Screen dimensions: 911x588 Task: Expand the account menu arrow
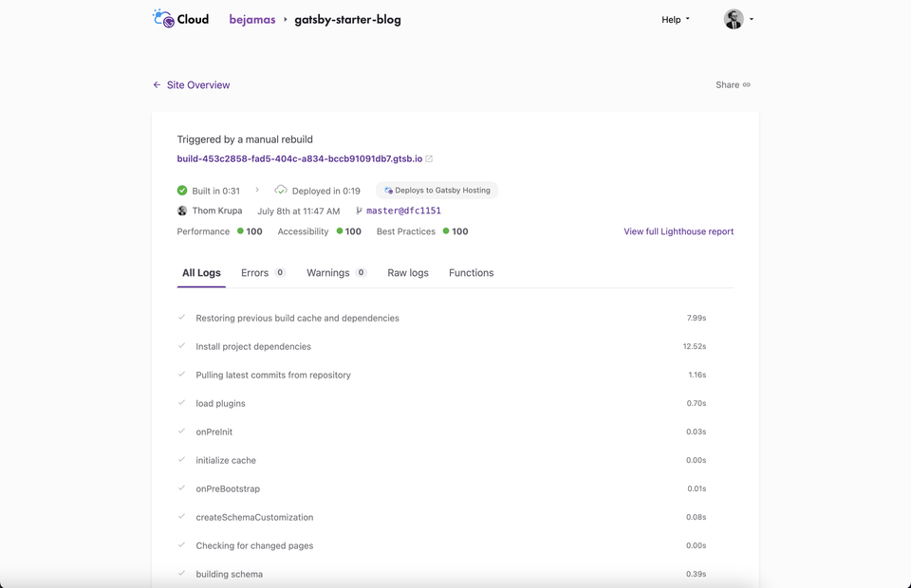coord(752,19)
